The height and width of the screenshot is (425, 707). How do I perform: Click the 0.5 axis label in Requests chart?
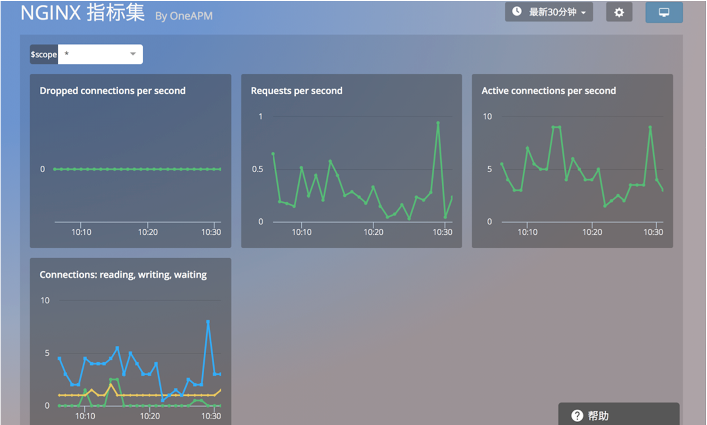point(257,169)
